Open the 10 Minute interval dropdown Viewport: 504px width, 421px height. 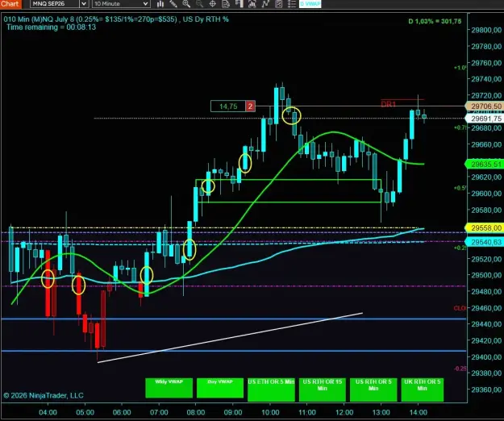click(121, 4)
